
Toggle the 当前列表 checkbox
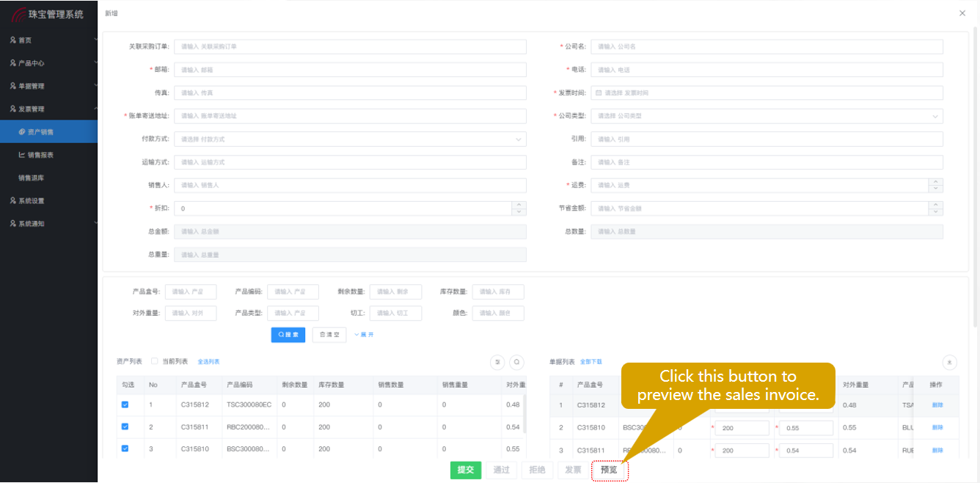tap(154, 361)
